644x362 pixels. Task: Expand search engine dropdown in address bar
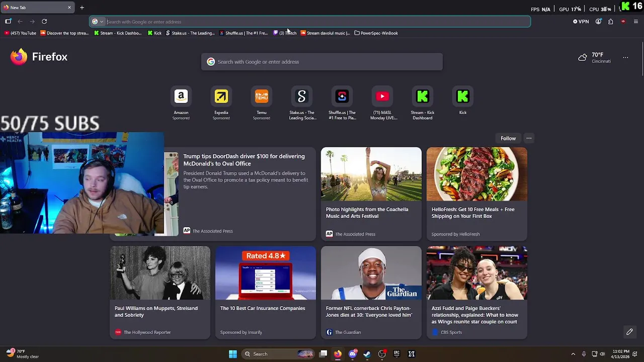[98, 22]
